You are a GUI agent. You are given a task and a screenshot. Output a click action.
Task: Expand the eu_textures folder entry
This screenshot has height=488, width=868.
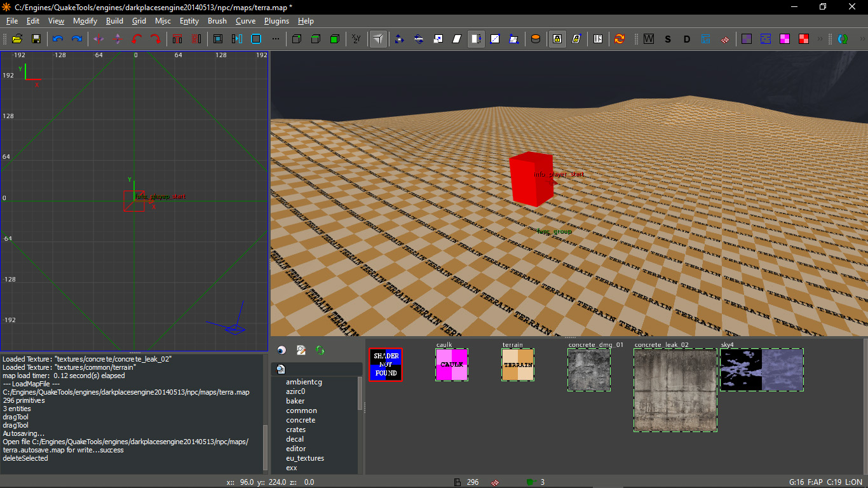[305, 458]
